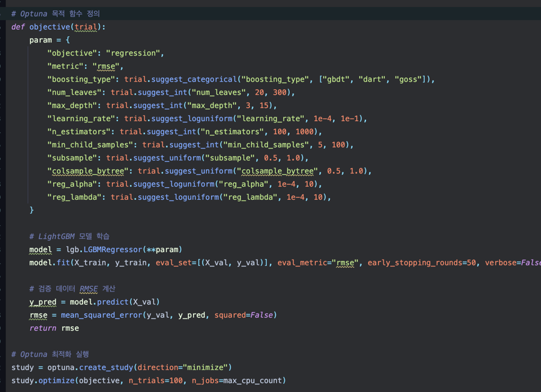Viewport: 541px width, 392px height.
Task: Click the mean_squared_error function call
Action: tap(101, 315)
